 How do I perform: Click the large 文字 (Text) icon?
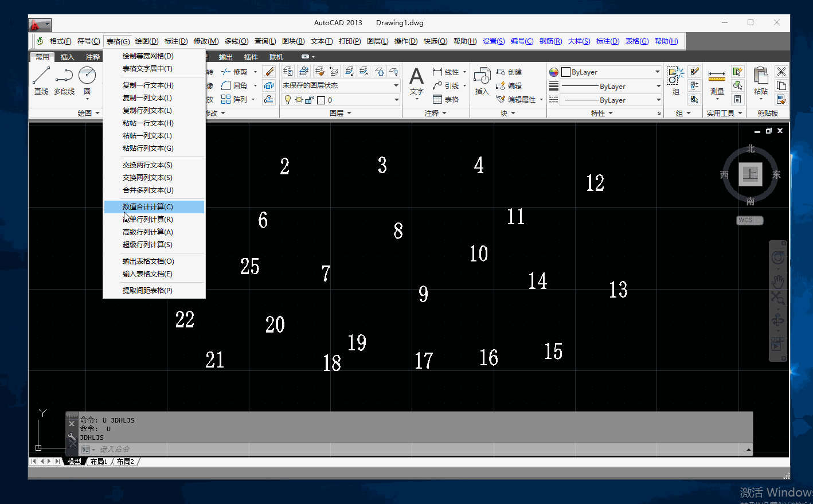point(417,80)
